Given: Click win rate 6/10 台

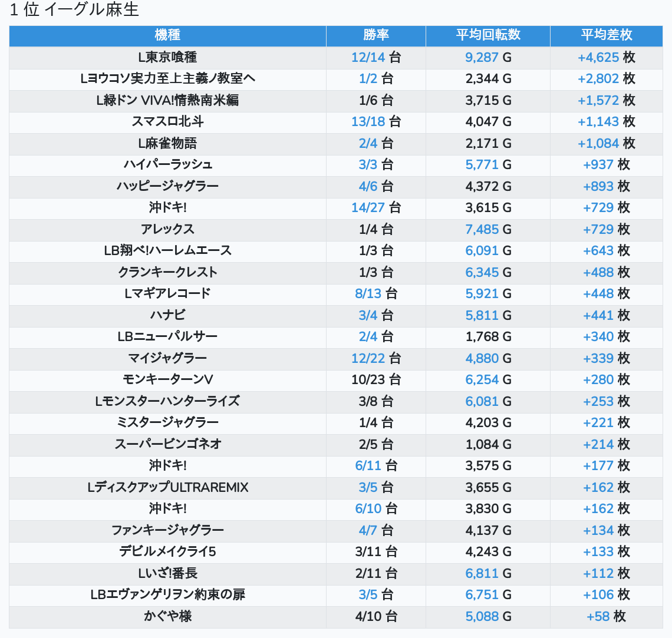Looking at the screenshot, I should click(x=376, y=509).
